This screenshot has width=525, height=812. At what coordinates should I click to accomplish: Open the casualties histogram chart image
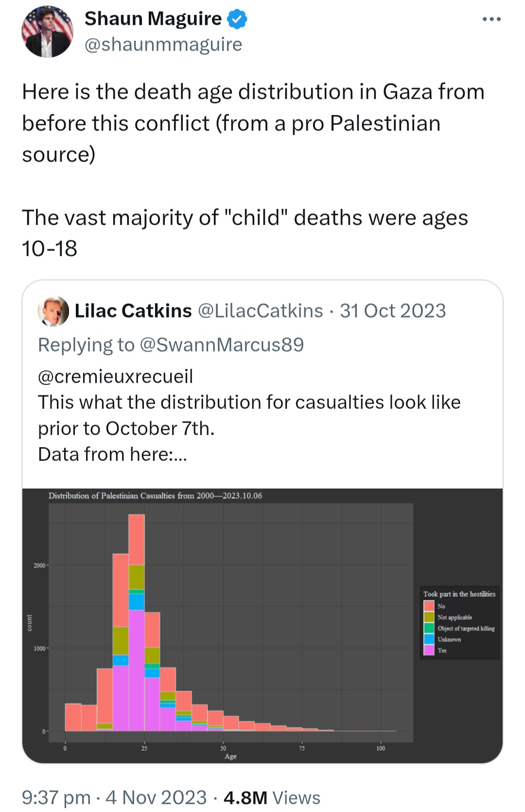tap(262, 626)
